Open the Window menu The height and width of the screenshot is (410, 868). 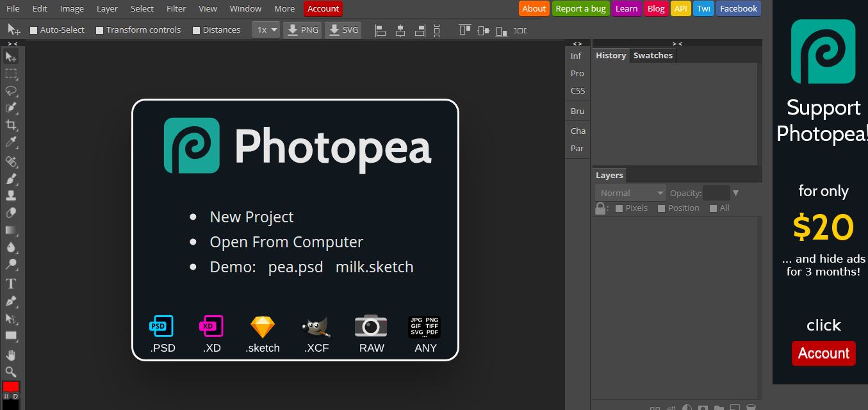[245, 9]
